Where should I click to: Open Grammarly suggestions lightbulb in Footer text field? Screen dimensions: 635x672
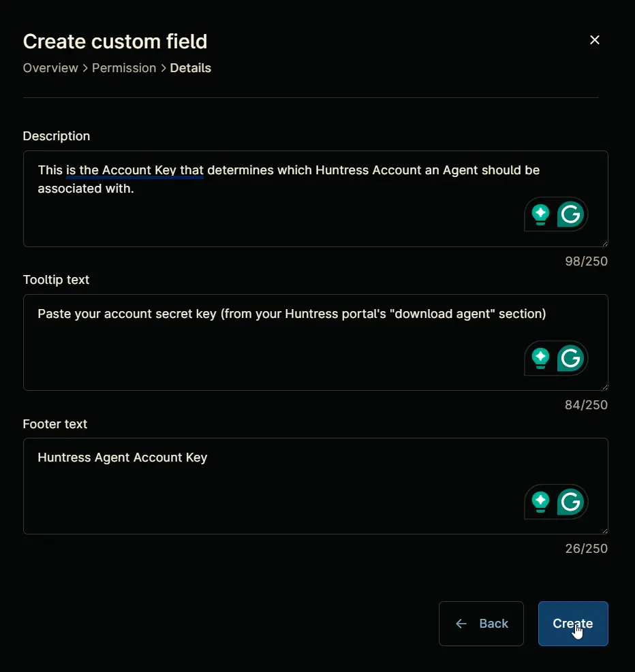click(541, 501)
